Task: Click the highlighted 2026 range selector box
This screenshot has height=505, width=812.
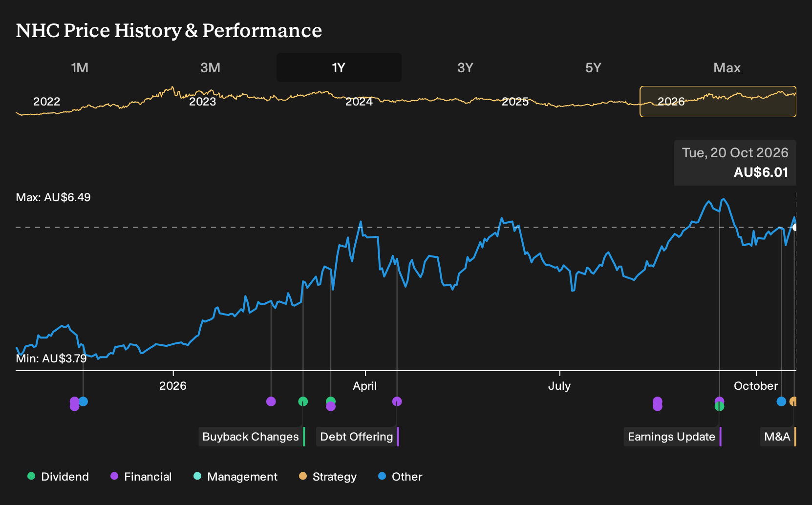Action: [x=718, y=102]
